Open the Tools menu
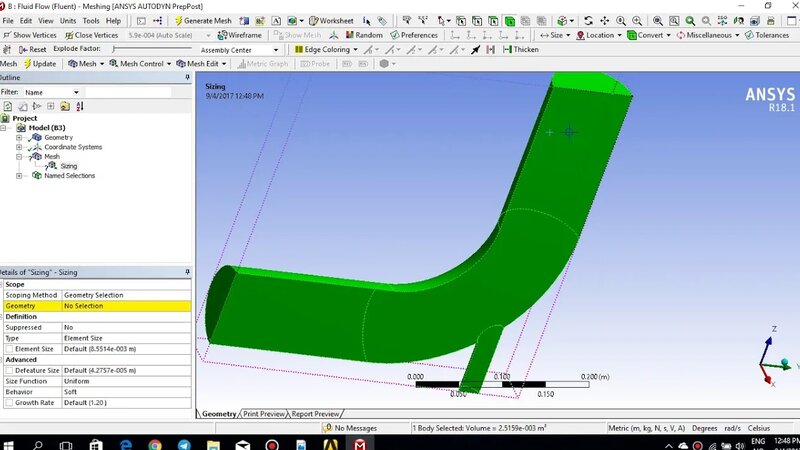The width and height of the screenshot is (800, 450). pyautogui.click(x=91, y=21)
